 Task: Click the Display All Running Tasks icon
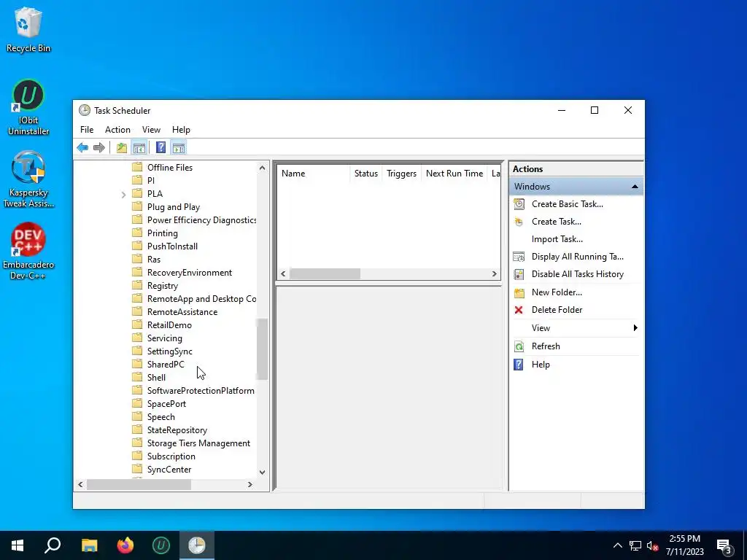pyautogui.click(x=519, y=257)
